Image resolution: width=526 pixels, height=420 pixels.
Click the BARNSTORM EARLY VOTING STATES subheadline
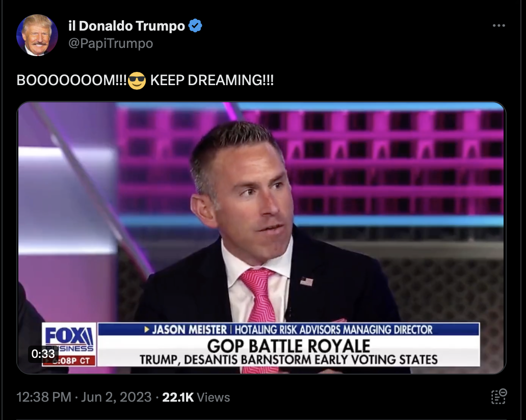[x=339, y=360]
